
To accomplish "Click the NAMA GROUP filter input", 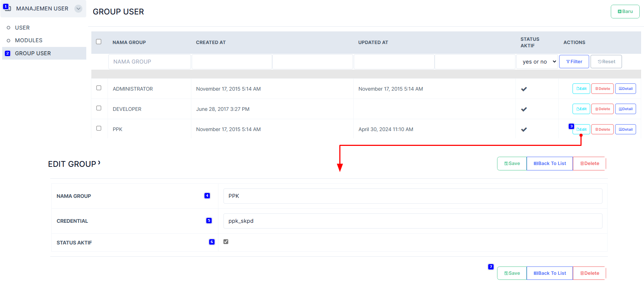I will click(149, 62).
